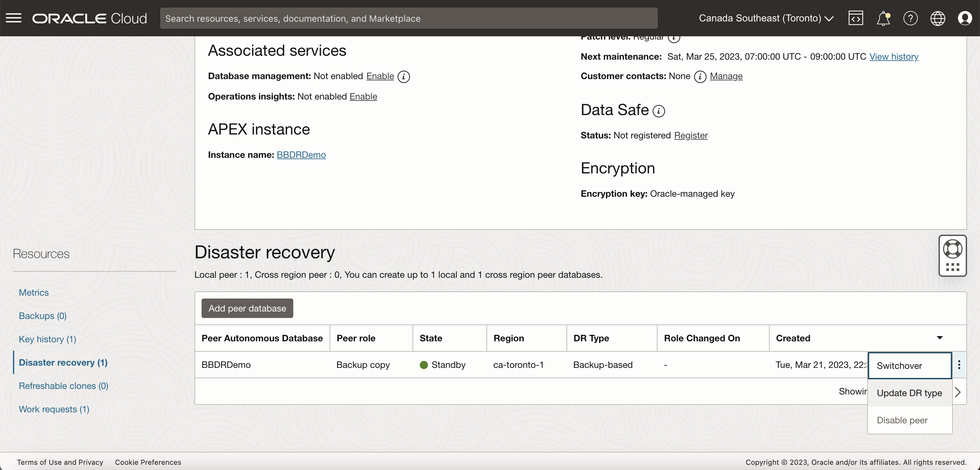Open the navigation hamburger menu
980x470 pixels.
point(13,18)
